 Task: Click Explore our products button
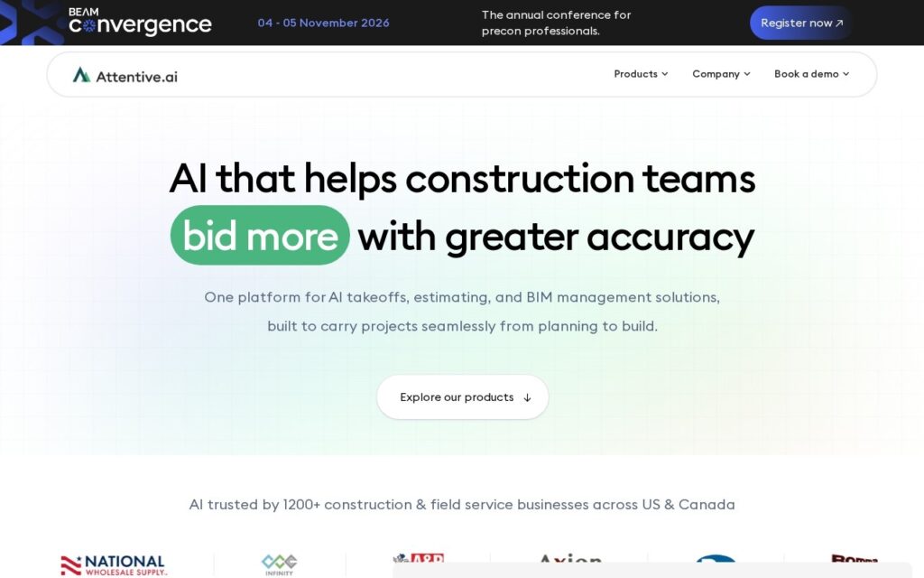click(463, 397)
